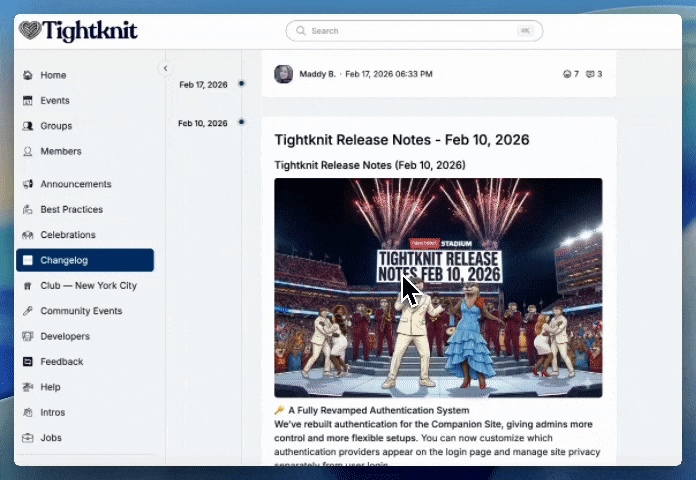Jump to the Feb 10, 2026 timeline dot
The height and width of the screenshot is (480, 696).
click(x=241, y=122)
